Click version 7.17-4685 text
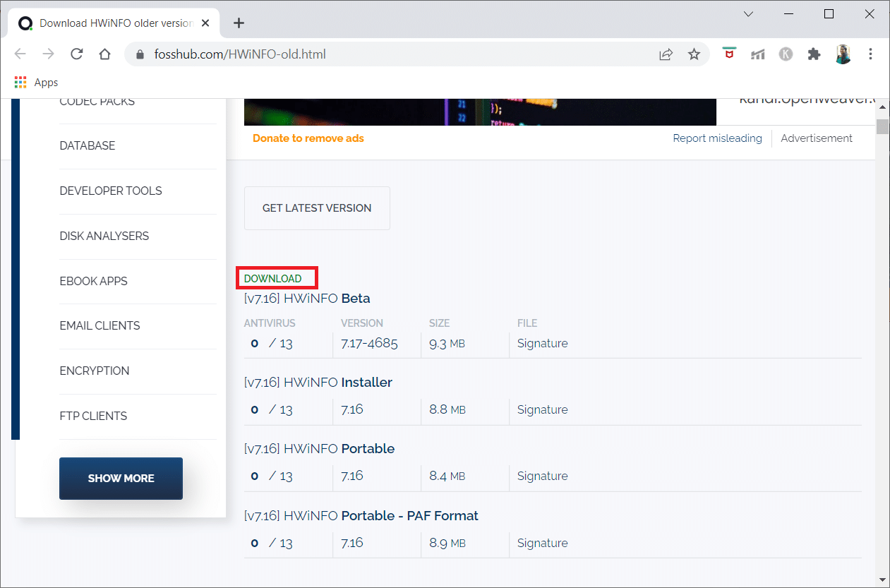Viewport: 890px width, 588px height. [369, 343]
